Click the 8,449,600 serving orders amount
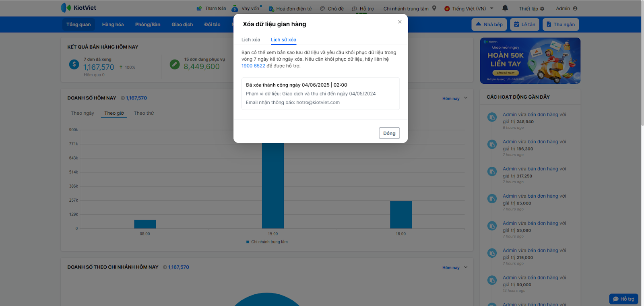This screenshot has height=306, width=644. click(202, 66)
